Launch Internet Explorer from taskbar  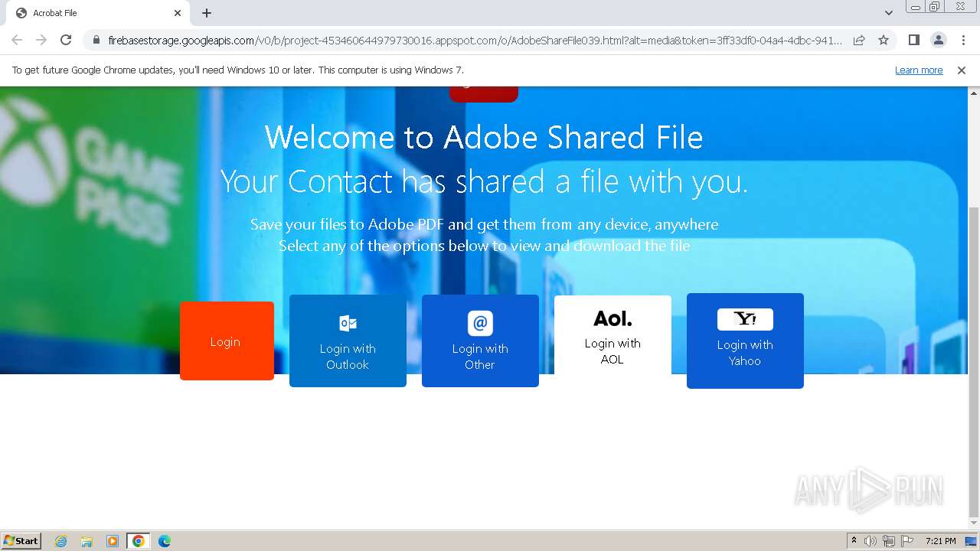61,541
